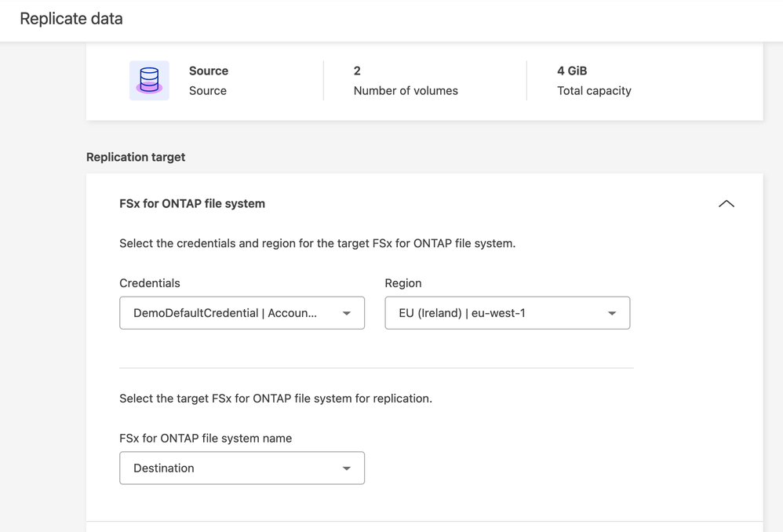The image size is (783, 532).
Task: Open the EU (Ireland) region dropdown
Action: (x=494, y=313)
